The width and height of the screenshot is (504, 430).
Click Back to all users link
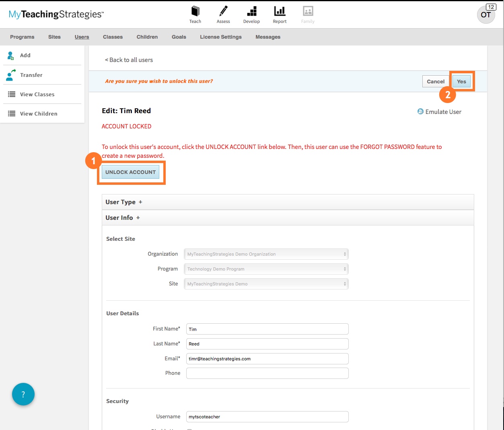tap(129, 60)
